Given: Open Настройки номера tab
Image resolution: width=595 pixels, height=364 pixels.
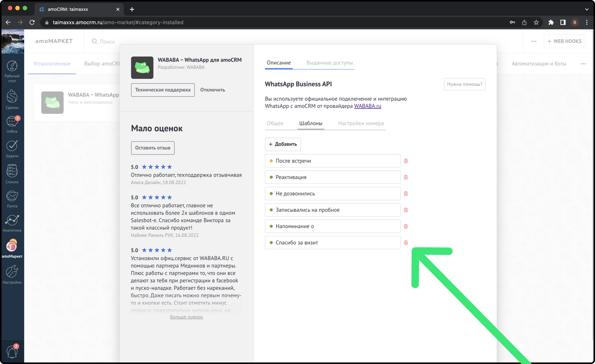Looking at the screenshot, I should 361,123.
